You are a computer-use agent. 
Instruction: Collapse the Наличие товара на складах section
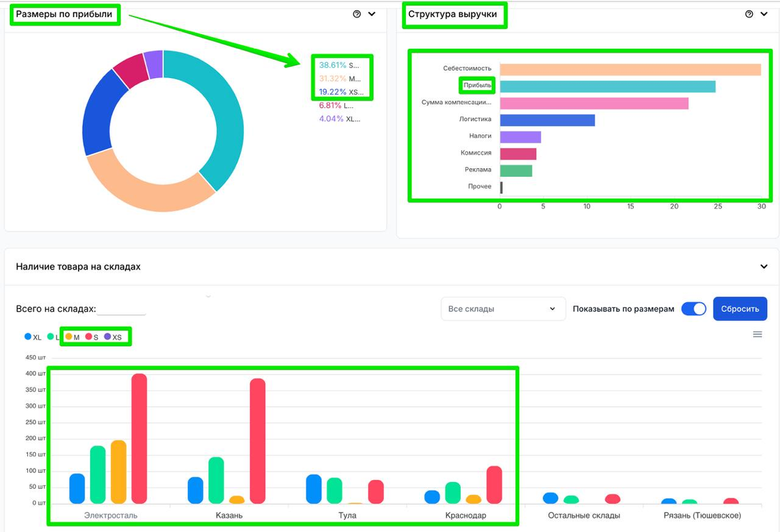(764, 266)
